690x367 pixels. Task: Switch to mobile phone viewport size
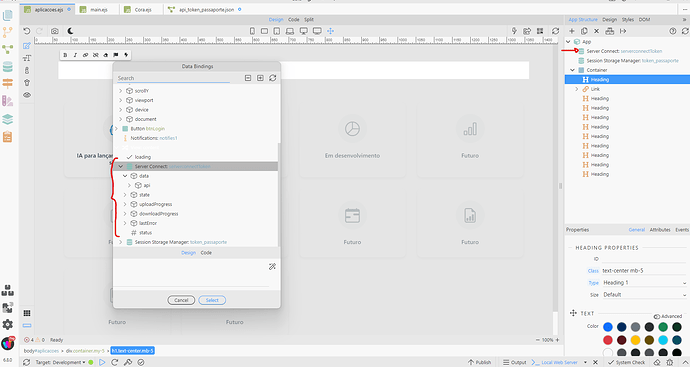click(252, 31)
